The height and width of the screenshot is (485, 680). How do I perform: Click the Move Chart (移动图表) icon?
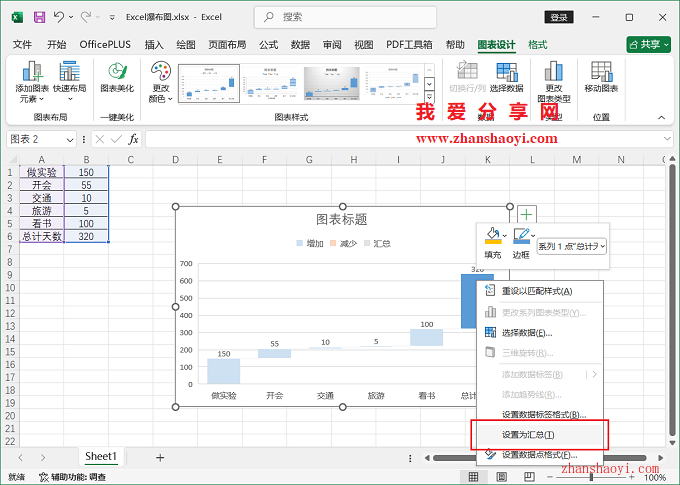point(601,80)
